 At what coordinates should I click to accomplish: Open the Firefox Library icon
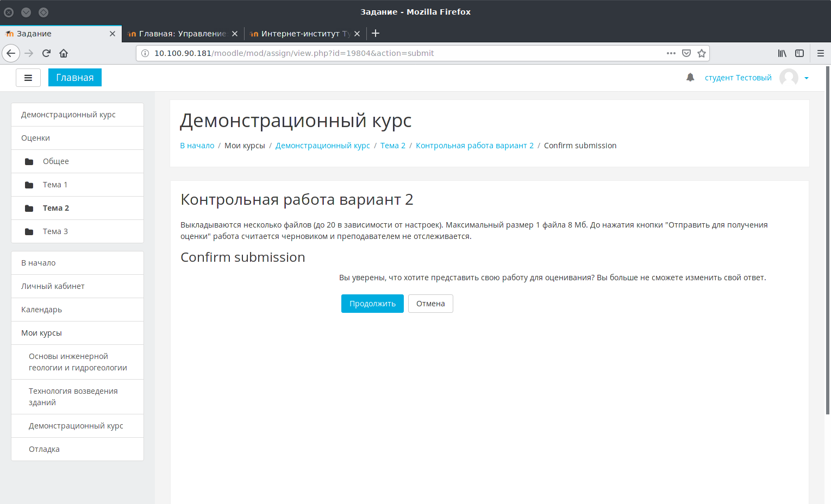782,53
